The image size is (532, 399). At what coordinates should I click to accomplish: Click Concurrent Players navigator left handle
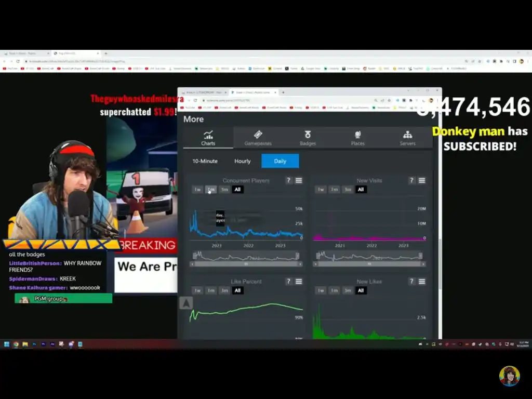point(194,256)
